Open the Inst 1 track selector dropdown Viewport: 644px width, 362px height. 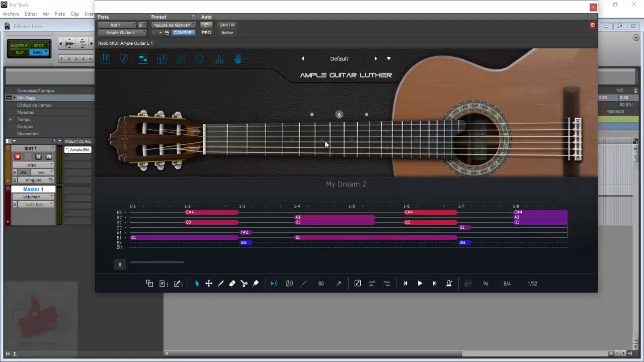[117, 25]
